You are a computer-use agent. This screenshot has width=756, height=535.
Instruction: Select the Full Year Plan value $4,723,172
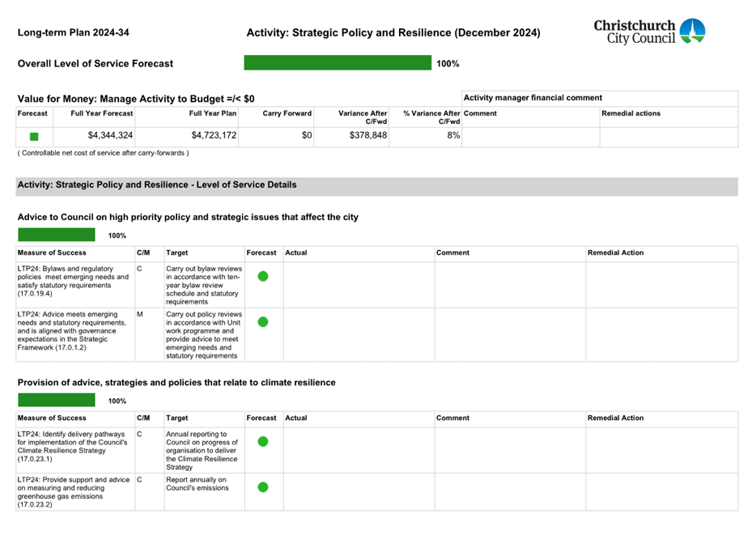[x=214, y=136]
